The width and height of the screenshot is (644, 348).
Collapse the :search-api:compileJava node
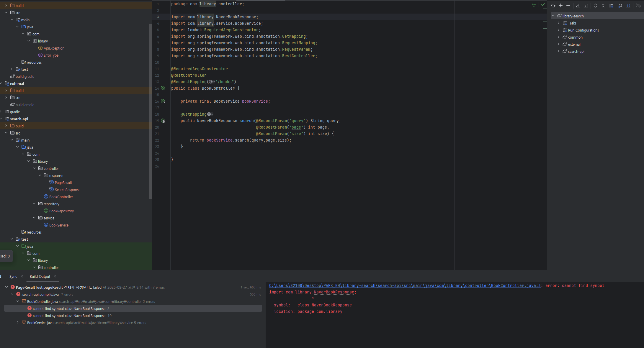click(x=12, y=294)
